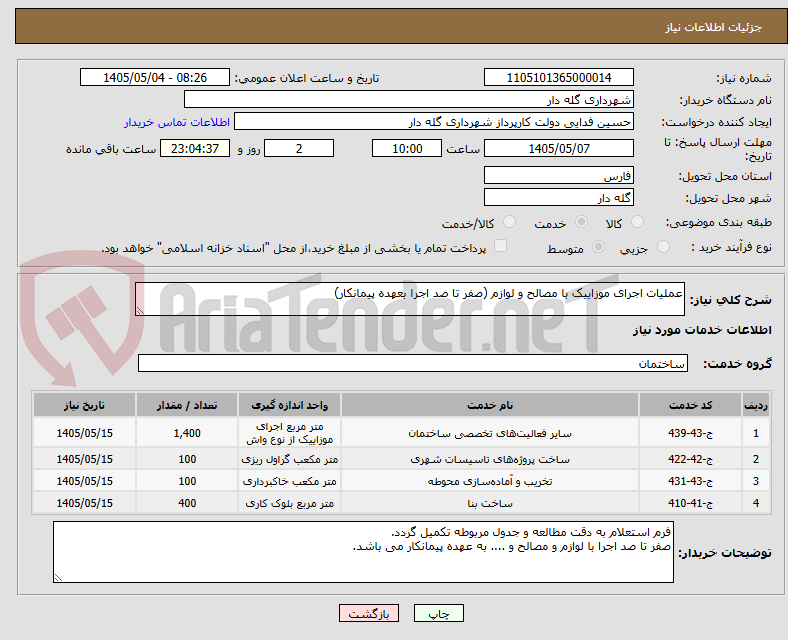Click ساخت پروژه‌های تاسیسات شهری service name
The height and width of the screenshot is (640, 788).
pos(490,459)
